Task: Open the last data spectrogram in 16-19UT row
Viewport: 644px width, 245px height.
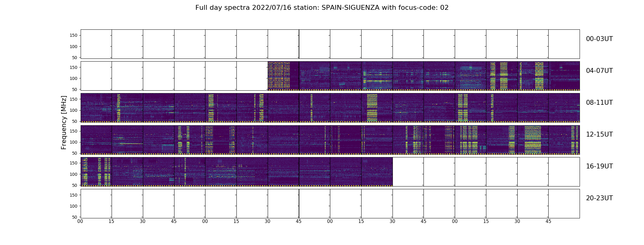Action: click(x=377, y=171)
